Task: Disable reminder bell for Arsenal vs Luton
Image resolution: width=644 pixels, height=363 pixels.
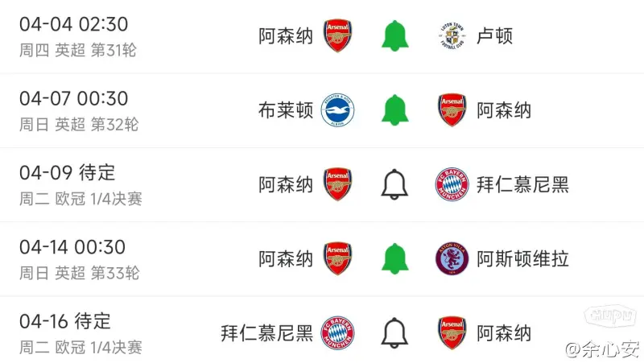Action: (394, 35)
